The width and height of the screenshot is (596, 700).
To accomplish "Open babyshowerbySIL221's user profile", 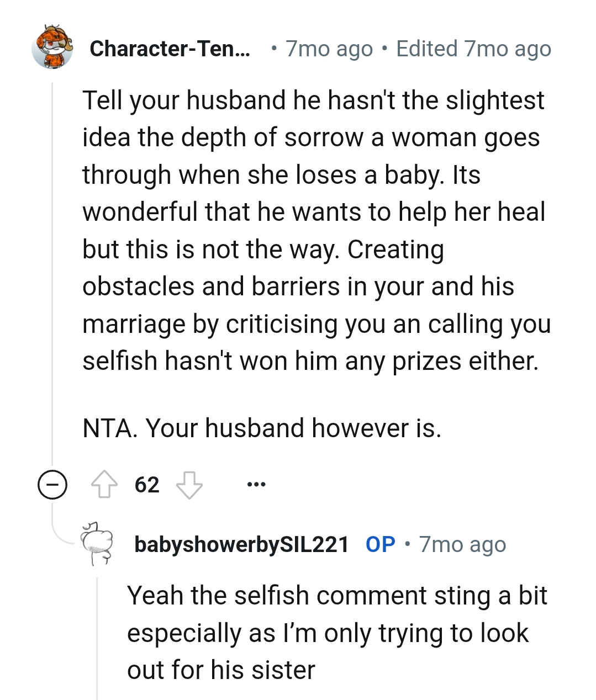I will (240, 544).
